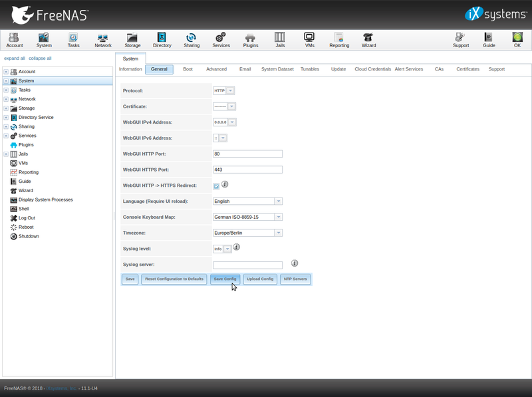Viewport: 532px width, 397px height.
Task: Select Shutdown in sidebar tree
Action: click(x=29, y=236)
